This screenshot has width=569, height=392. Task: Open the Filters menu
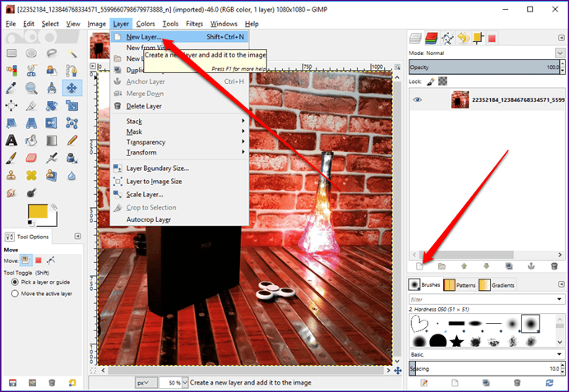pos(195,24)
